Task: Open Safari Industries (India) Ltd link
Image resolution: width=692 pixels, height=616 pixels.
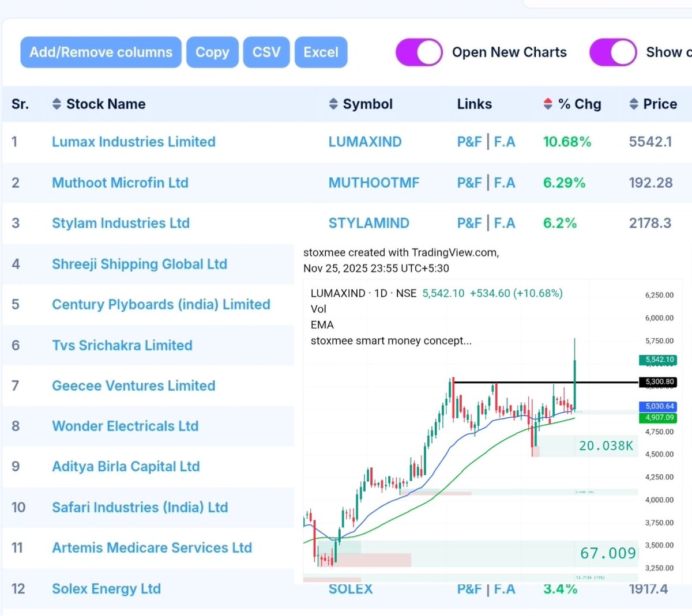Action: point(140,507)
